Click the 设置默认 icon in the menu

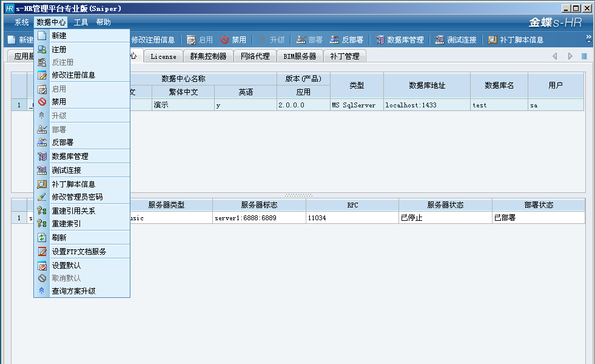click(x=42, y=265)
